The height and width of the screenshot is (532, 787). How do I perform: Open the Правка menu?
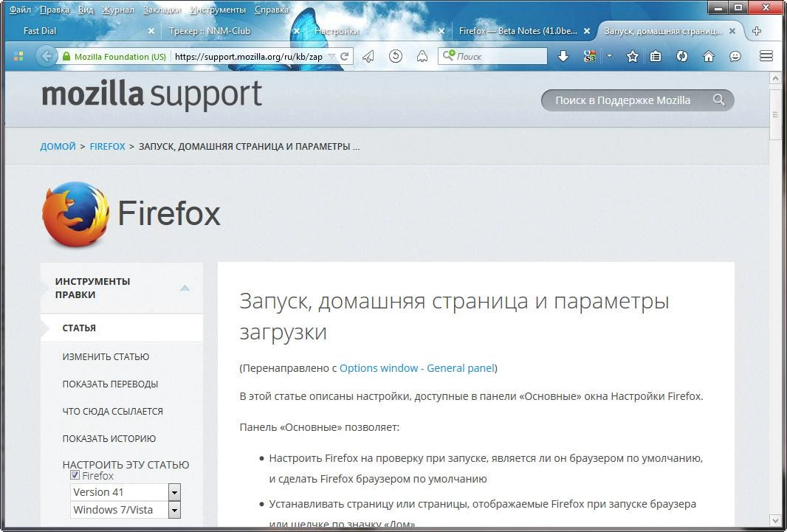pyautogui.click(x=54, y=10)
